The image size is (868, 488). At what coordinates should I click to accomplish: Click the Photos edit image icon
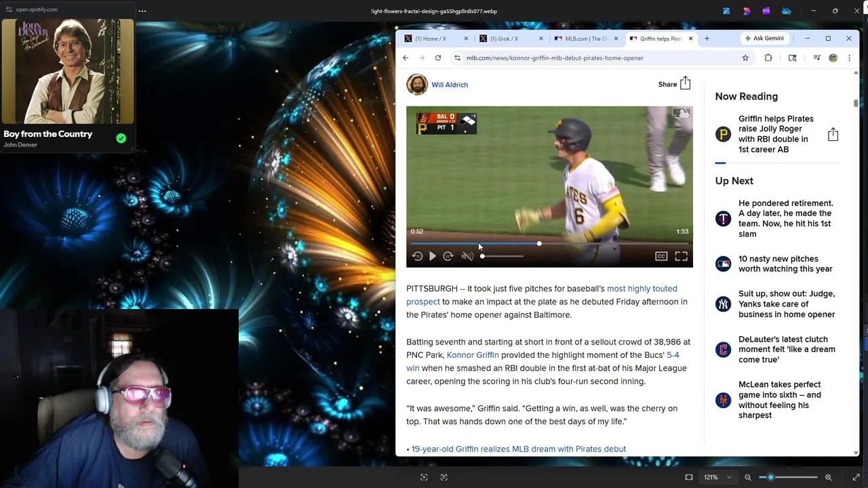pyautogui.click(x=726, y=11)
